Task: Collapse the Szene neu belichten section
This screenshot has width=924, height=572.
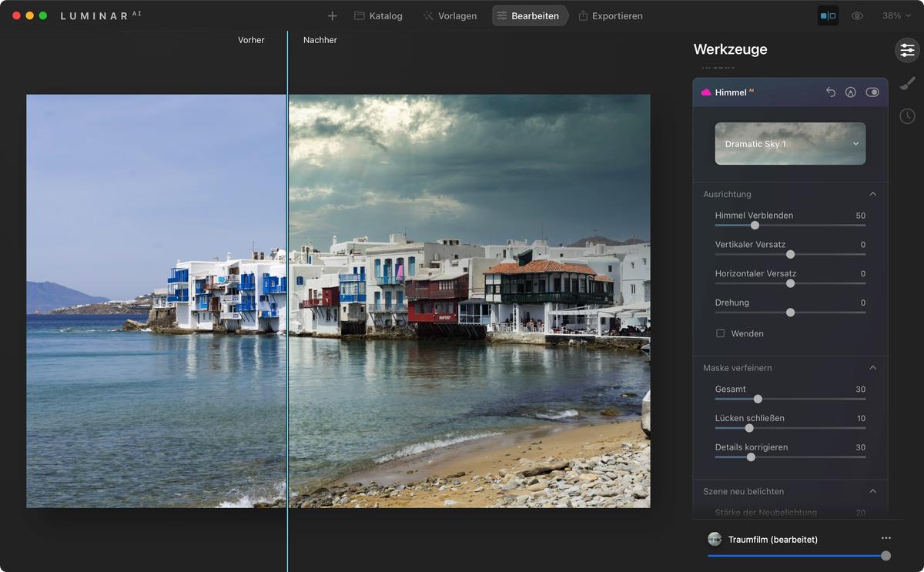Action: click(x=872, y=491)
